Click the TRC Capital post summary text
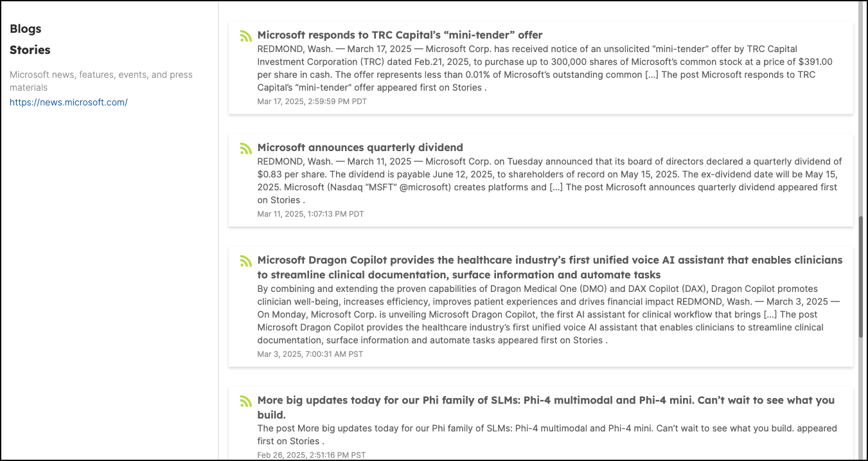Screen dimensions: 868x461 click(x=545, y=68)
